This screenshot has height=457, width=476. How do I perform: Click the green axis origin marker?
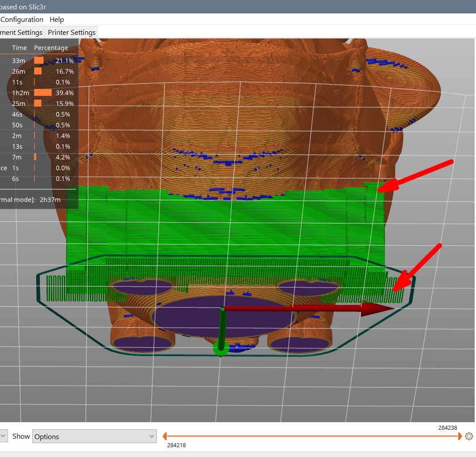click(221, 347)
